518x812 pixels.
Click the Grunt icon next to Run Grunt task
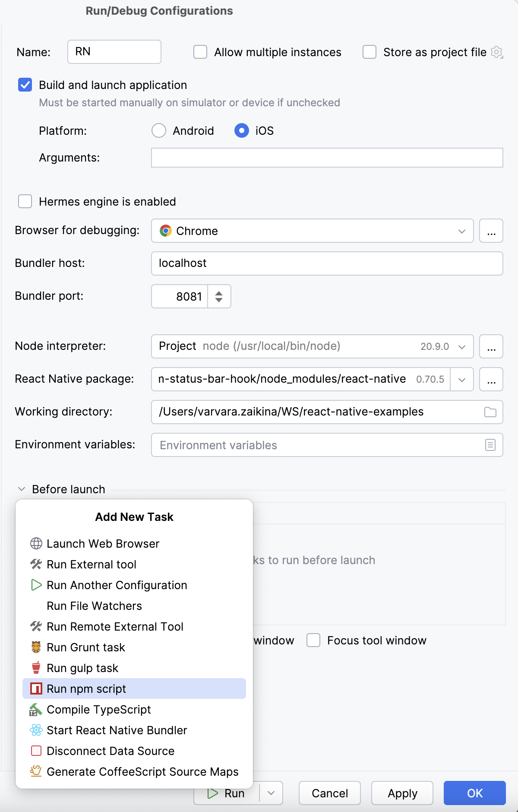click(x=36, y=647)
